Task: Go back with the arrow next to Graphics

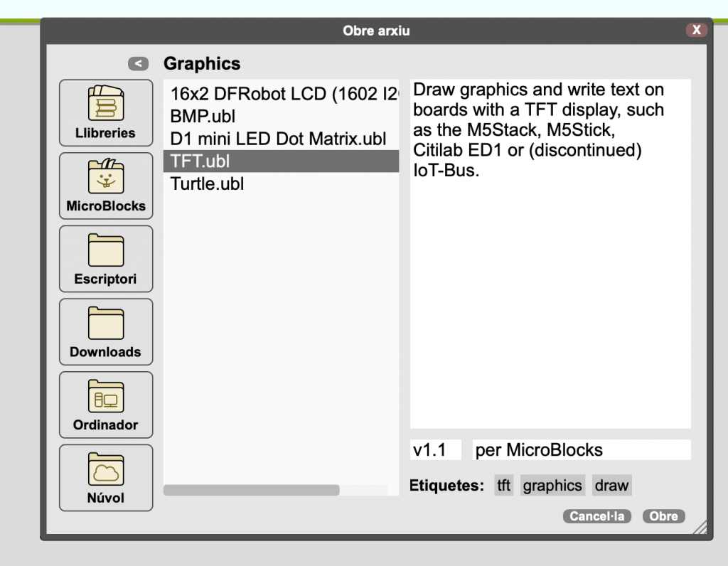Action: tap(139, 63)
